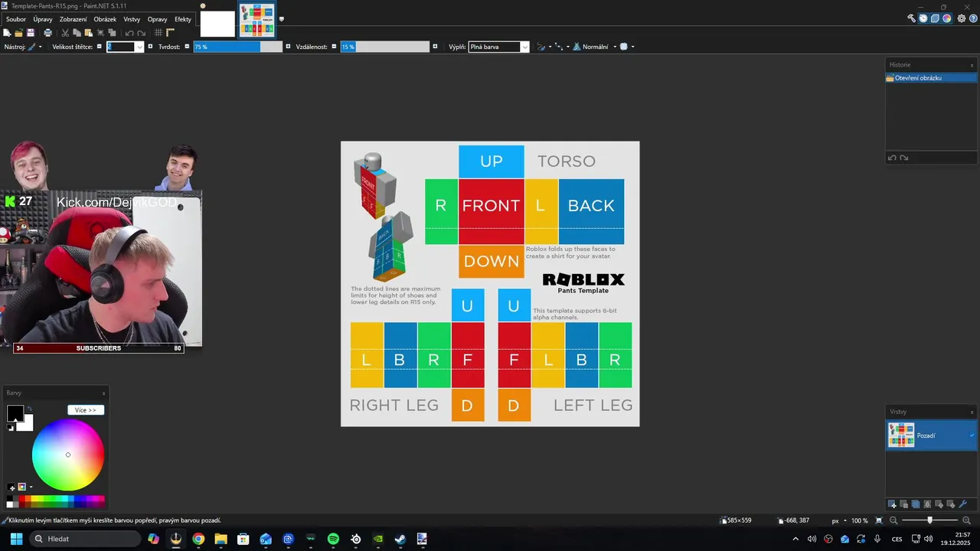Screen dimensions: 980x551
Task: Open image list dropdown arrow beside thumbnails
Action: tap(282, 19)
